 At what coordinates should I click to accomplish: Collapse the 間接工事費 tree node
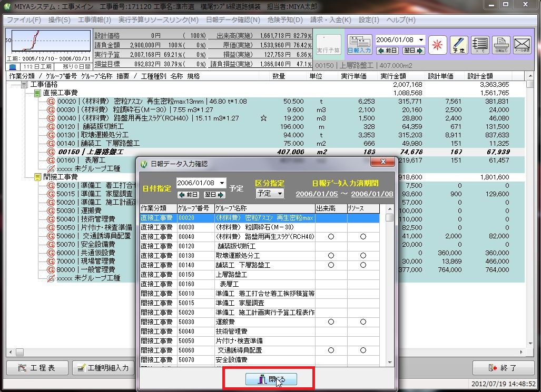[x=37, y=177]
